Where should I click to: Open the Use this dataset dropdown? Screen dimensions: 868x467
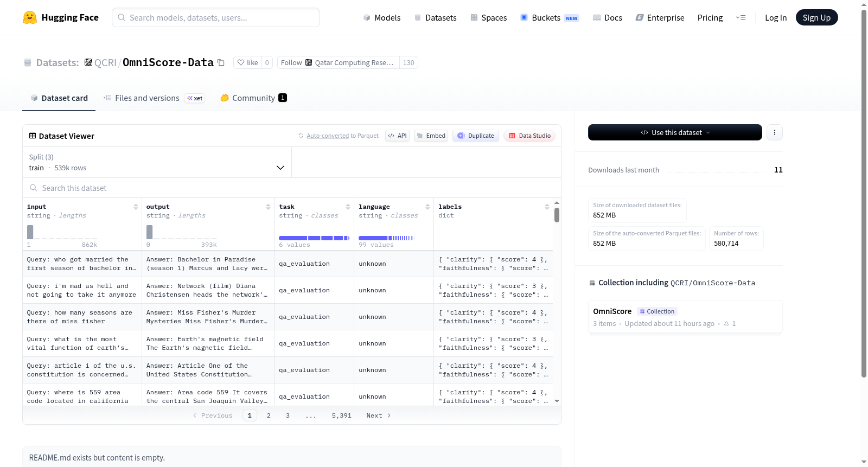point(675,132)
